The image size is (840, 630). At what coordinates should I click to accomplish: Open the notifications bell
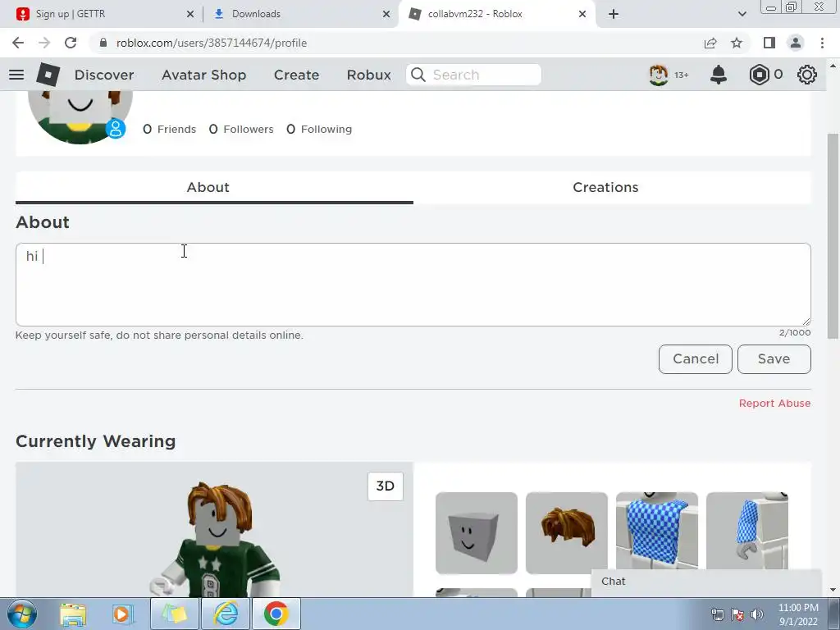click(719, 75)
